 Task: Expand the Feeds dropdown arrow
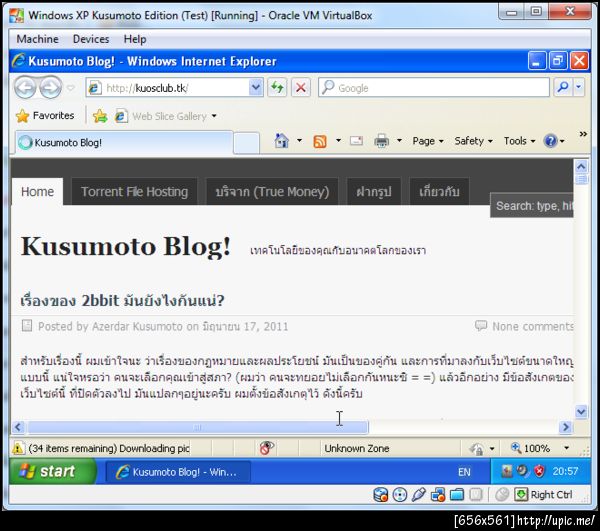point(338,141)
